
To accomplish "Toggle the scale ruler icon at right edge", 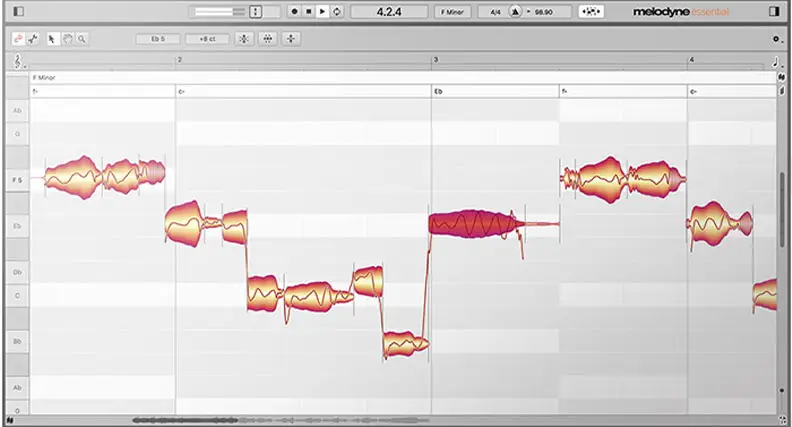I will click(x=782, y=78).
